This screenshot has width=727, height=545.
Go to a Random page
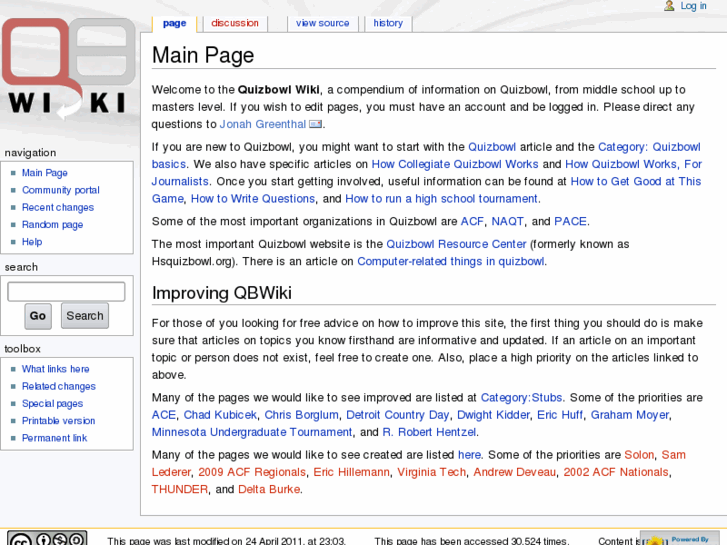pyautogui.click(x=52, y=224)
